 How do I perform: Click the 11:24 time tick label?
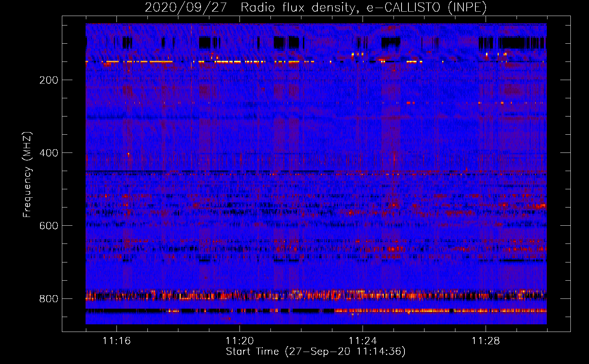tap(363, 341)
